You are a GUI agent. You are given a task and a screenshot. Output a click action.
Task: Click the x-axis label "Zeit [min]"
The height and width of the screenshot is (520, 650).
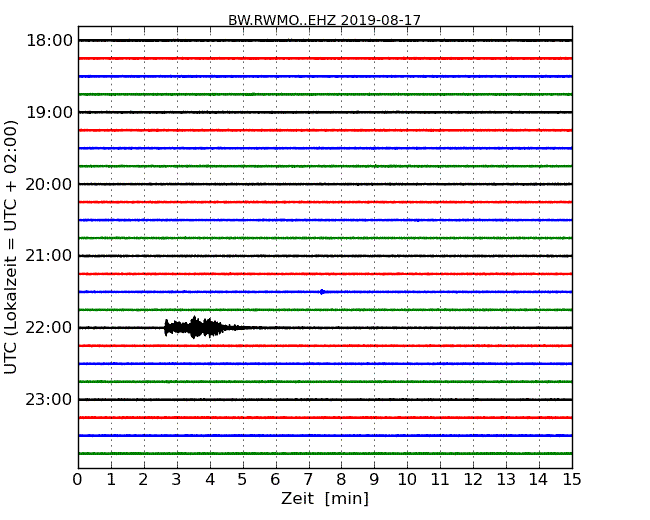pyautogui.click(x=325, y=498)
